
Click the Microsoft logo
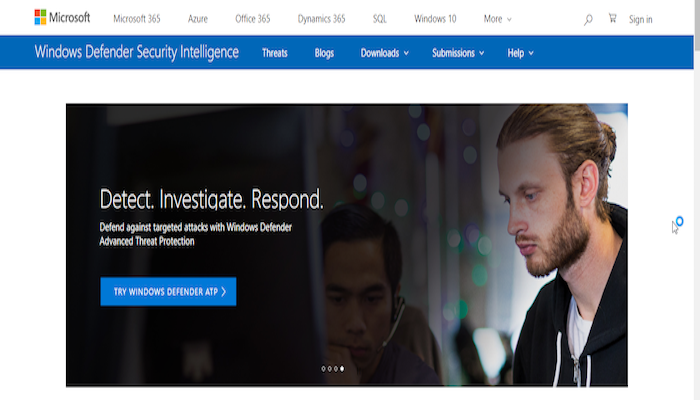(x=62, y=18)
